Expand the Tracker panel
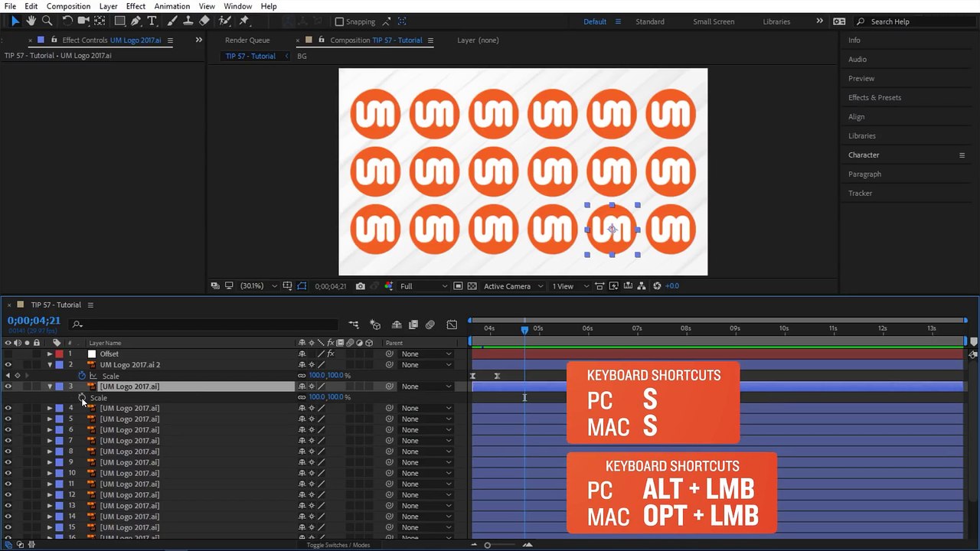980x551 pixels. click(x=860, y=193)
